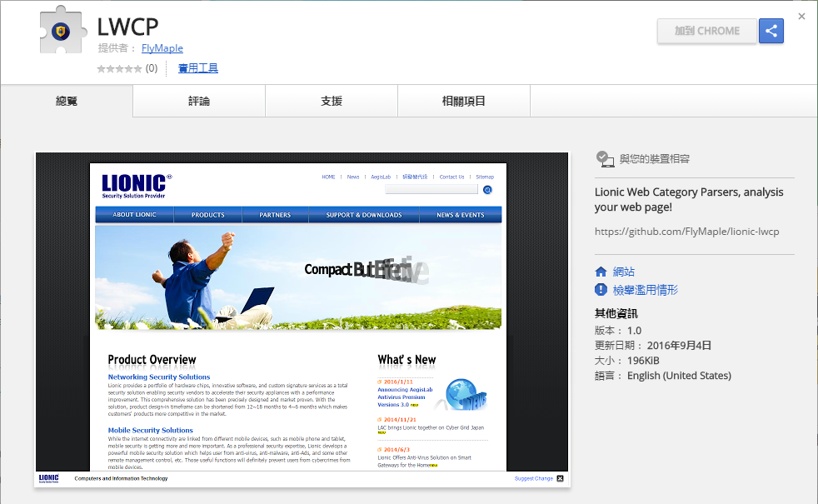Click SUPPORT & DOWNLOADS in screenshot navigation
This screenshot has height=504, width=818.
[x=364, y=214]
